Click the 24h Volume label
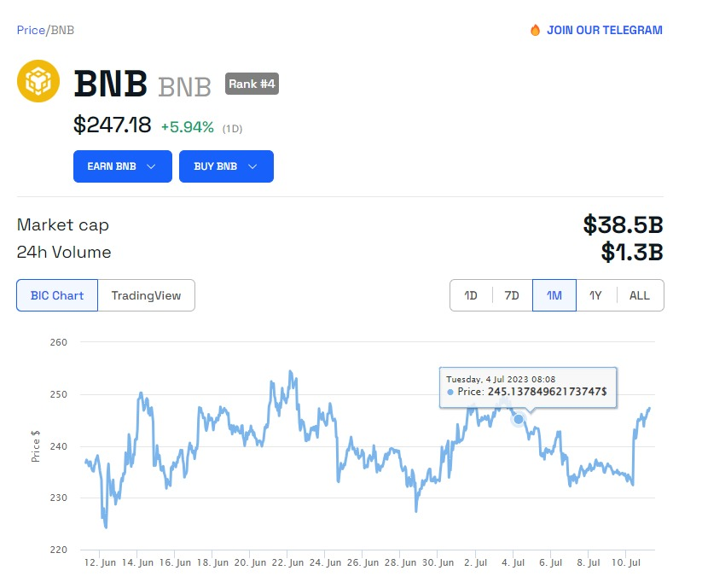702x588 pixels. click(x=64, y=252)
